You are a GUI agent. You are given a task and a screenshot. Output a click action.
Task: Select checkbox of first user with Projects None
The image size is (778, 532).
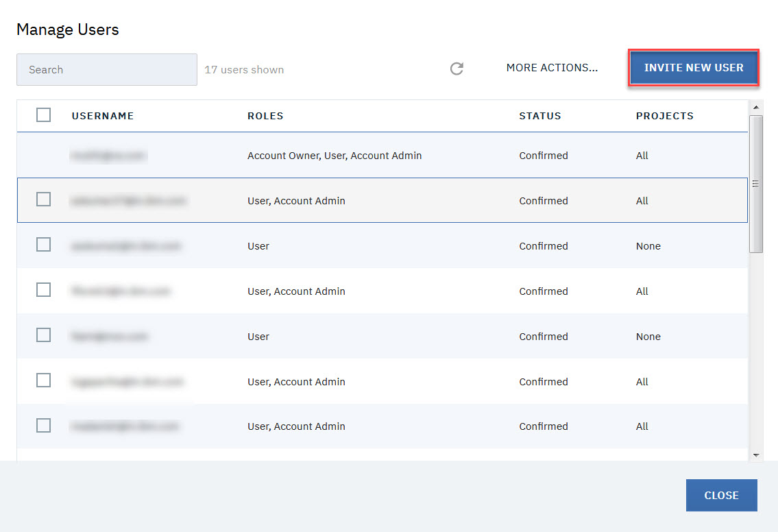[43, 245]
